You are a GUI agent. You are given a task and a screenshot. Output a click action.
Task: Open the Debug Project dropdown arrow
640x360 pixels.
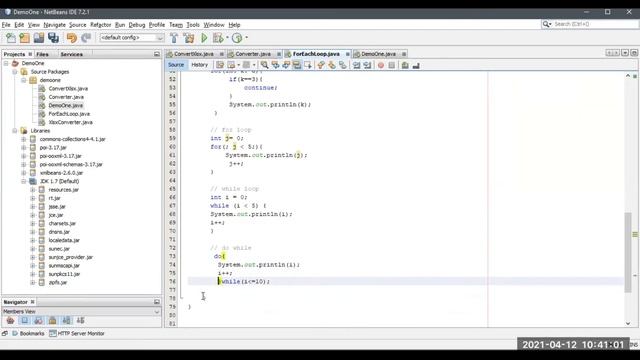click(227, 38)
